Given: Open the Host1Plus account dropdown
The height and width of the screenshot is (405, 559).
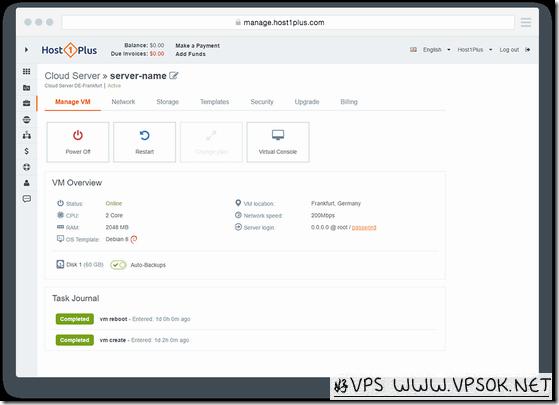Looking at the screenshot, I should click(475, 50).
